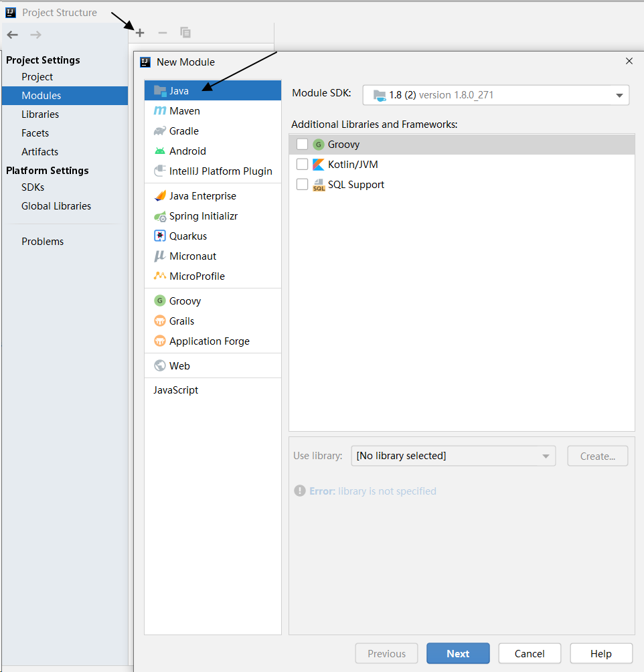Select Java Enterprise module type

tap(213, 196)
